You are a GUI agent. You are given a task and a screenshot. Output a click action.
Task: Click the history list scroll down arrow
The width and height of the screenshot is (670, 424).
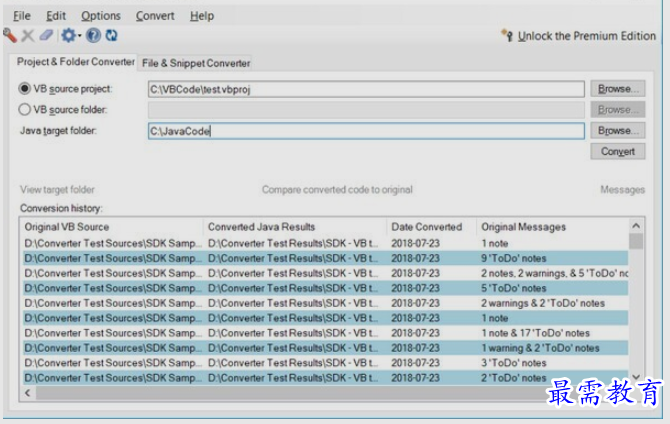click(636, 377)
